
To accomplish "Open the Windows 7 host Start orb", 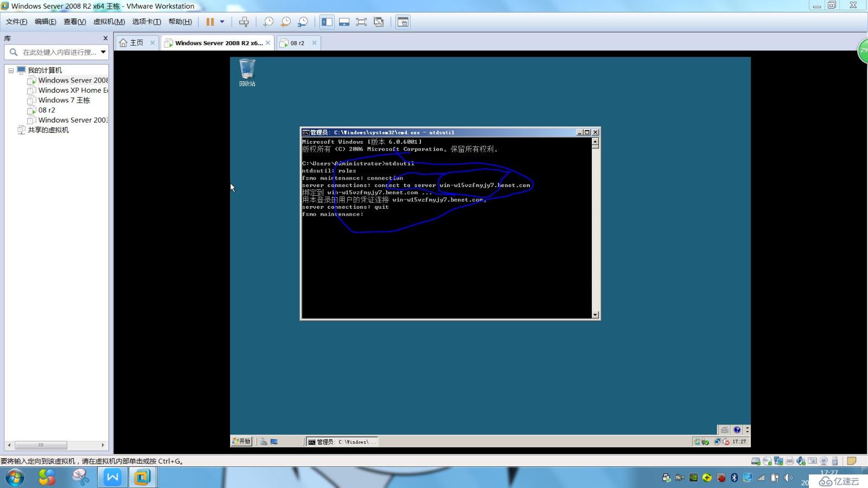I will coord(15,478).
